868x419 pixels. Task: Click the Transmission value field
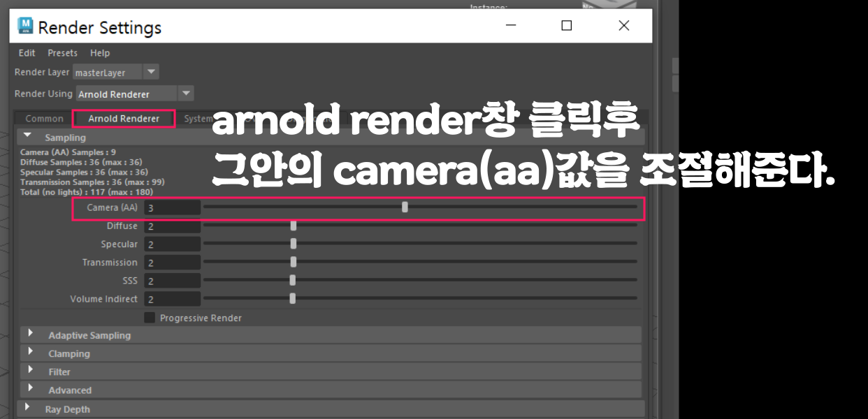coord(173,262)
